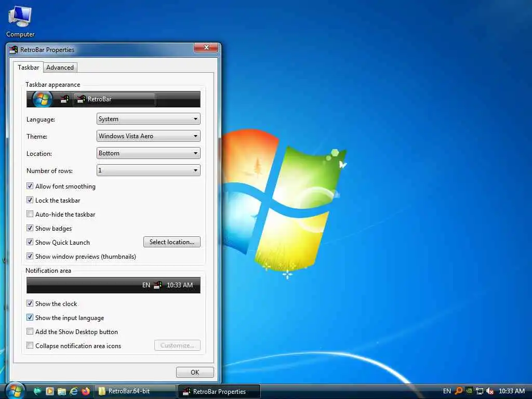The image size is (532, 399).
Task: Click the notification area preview strip
Action: (x=113, y=285)
